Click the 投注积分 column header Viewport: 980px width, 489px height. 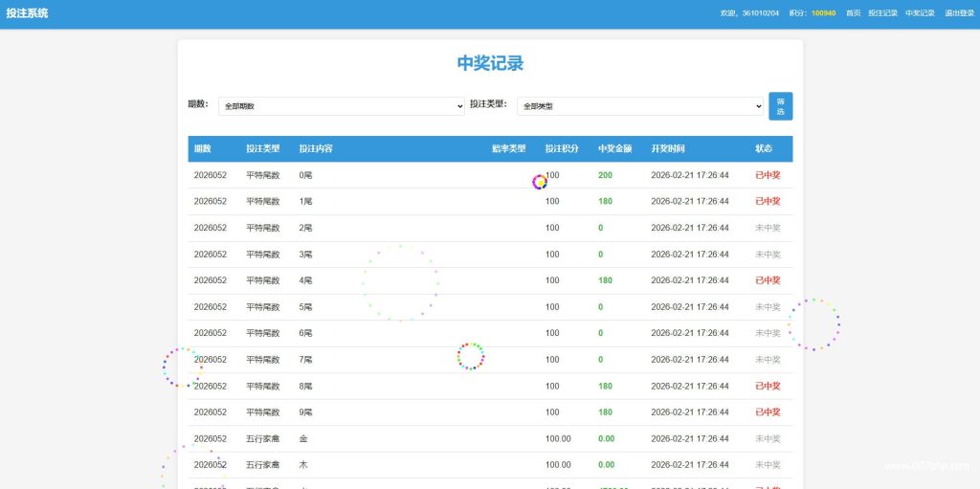pyautogui.click(x=562, y=149)
